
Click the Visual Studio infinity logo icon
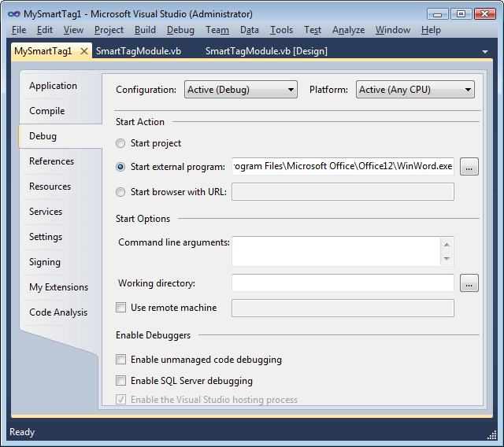(14, 14)
